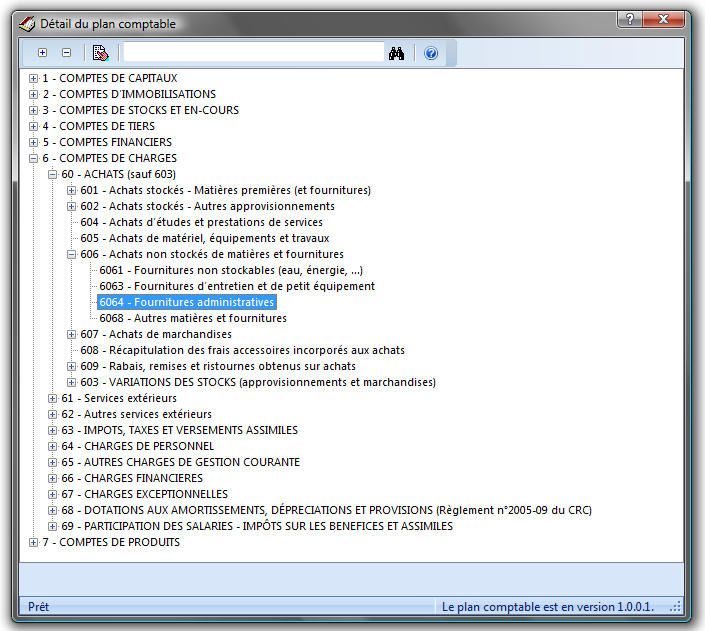Select 604 - Achats d'études et prestations

[x=201, y=222]
